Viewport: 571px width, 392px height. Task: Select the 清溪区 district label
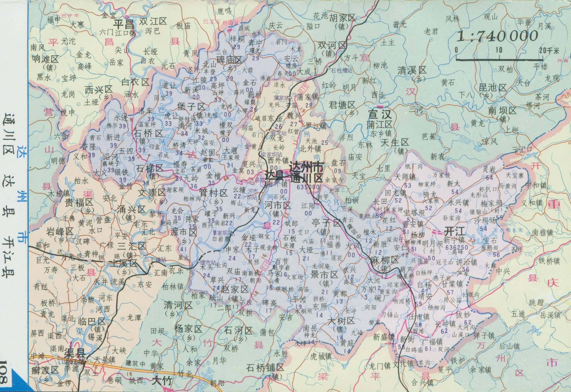click(412, 70)
